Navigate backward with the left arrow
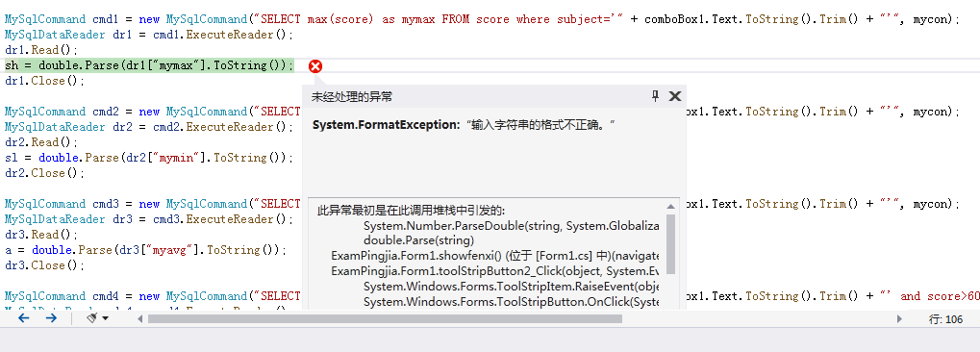The image size is (980, 352). (x=24, y=318)
